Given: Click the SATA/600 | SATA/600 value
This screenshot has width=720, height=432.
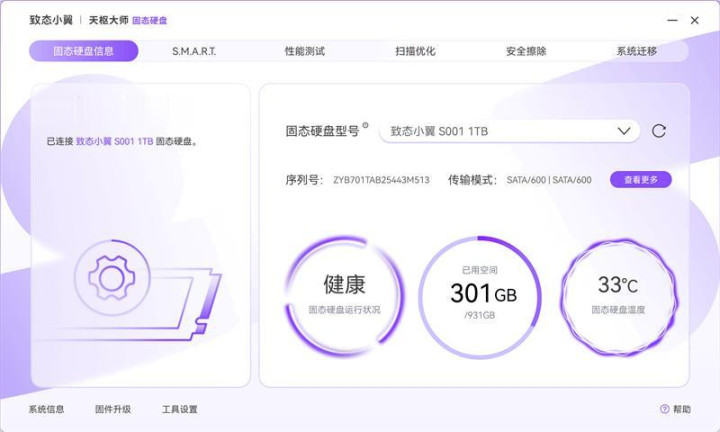Looking at the screenshot, I should tap(549, 180).
